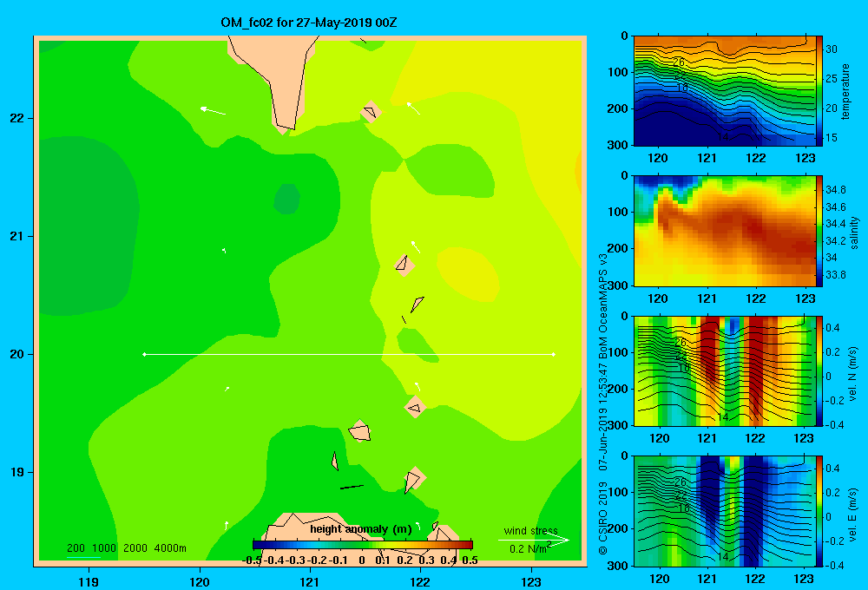868x590 pixels.
Task: Click the height anomaly (m) colorbar
Action: [x=363, y=545]
